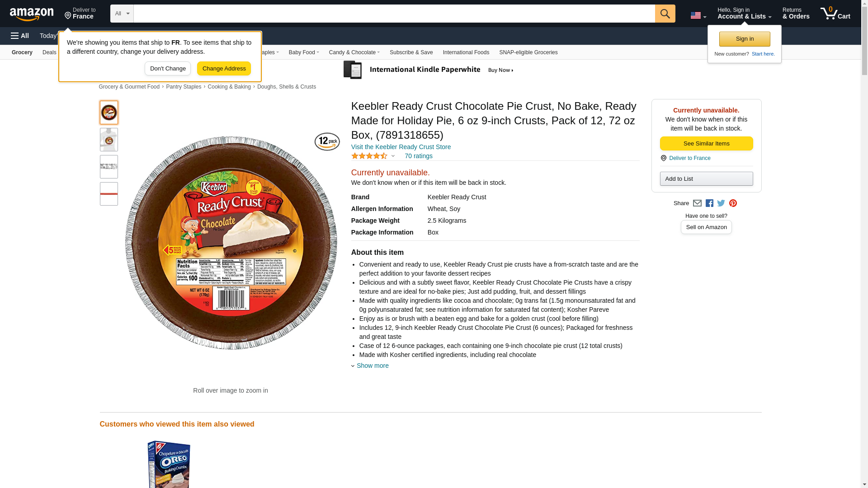The width and height of the screenshot is (868, 488).
Task: Click the See Similar Items button
Action: [x=706, y=144]
